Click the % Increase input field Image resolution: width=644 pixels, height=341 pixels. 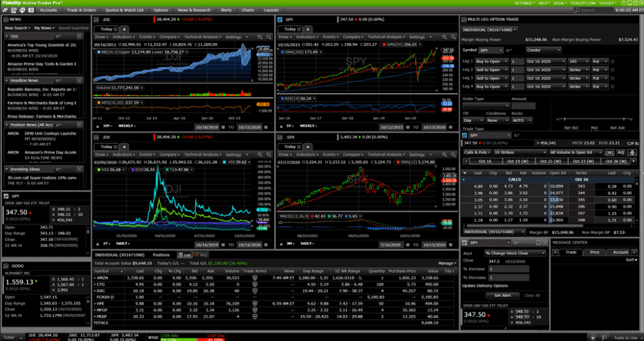(508, 269)
